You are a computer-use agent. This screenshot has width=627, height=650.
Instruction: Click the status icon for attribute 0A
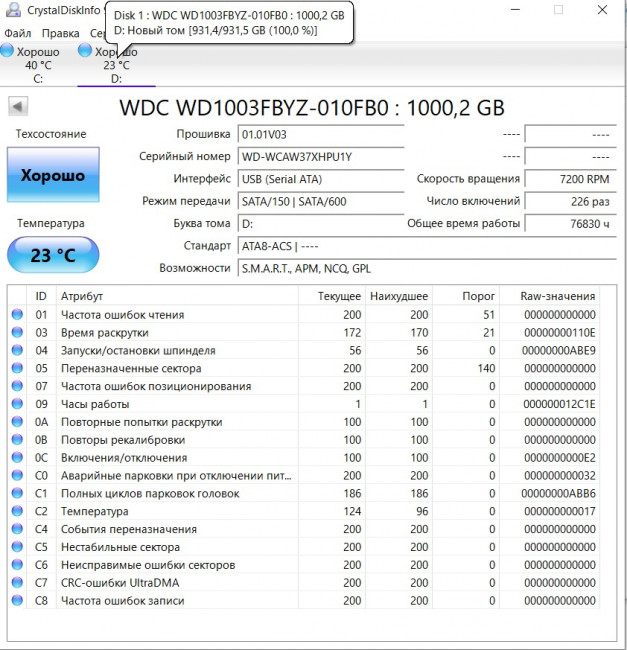pyautogui.click(x=17, y=422)
